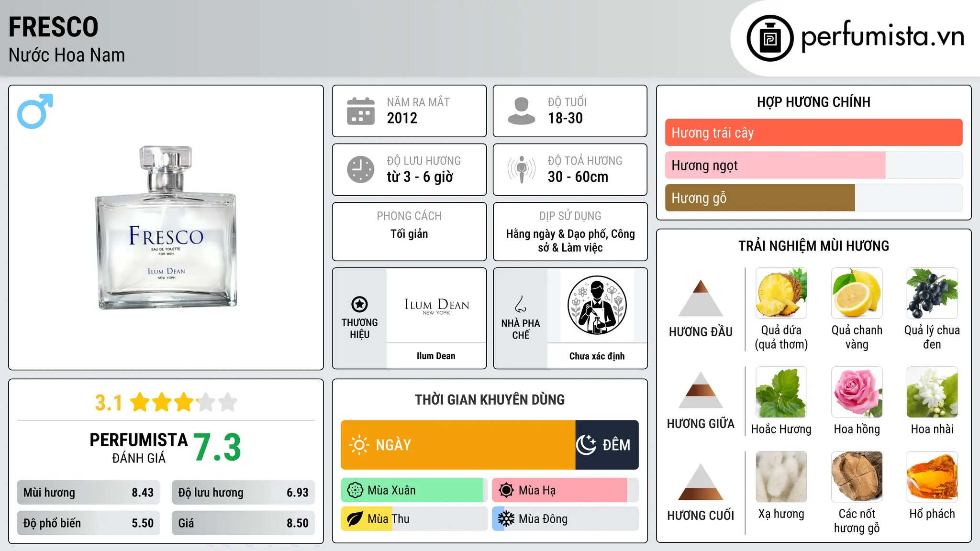The width and height of the screenshot is (980, 551).
Task: Click the Giá 8.50 score row
Action: [x=243, y=523]
